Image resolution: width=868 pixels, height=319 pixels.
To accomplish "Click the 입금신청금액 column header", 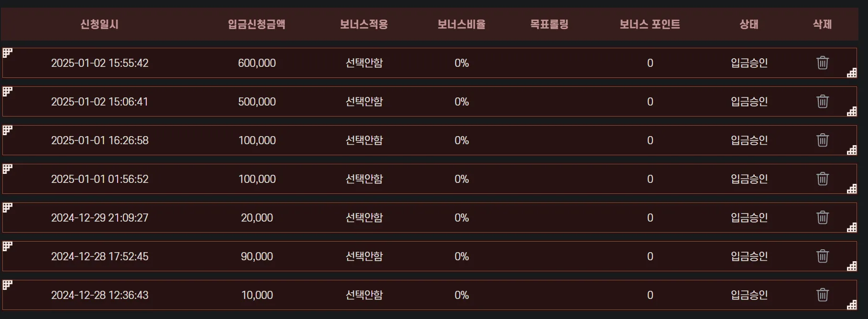I will pyautogui.click(x=257, y=24).
